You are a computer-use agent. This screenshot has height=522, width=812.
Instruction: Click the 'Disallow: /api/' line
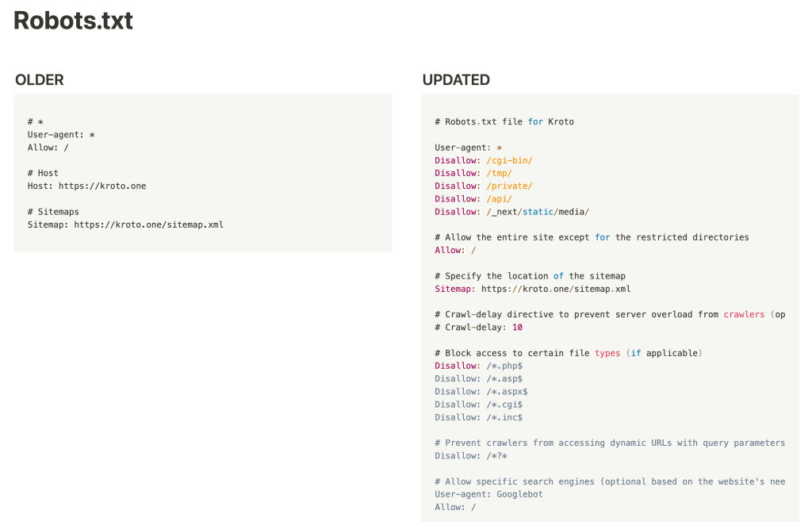click(x=473, y=198)
